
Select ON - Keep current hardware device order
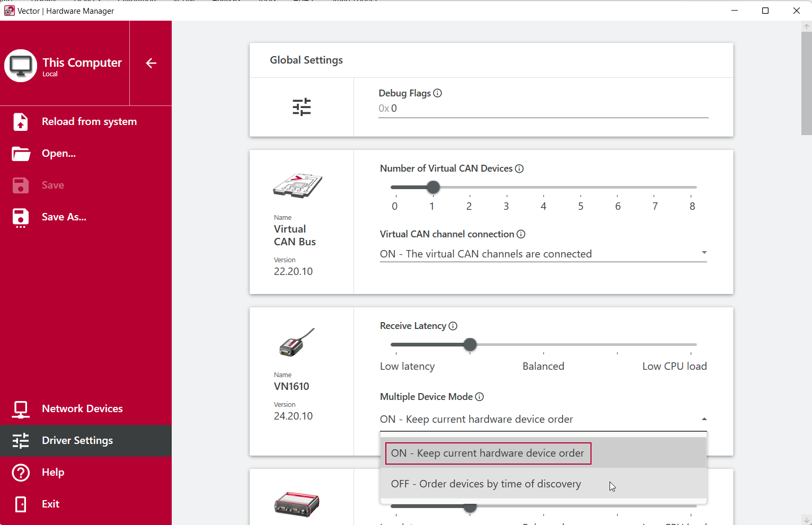[x=543, y=453]
